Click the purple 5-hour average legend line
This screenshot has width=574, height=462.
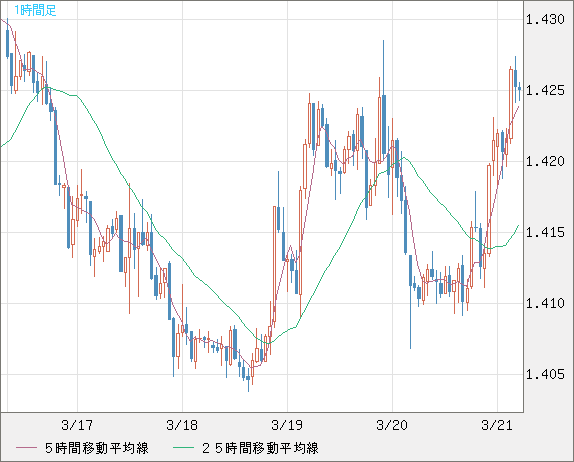[x=27, y=448]
